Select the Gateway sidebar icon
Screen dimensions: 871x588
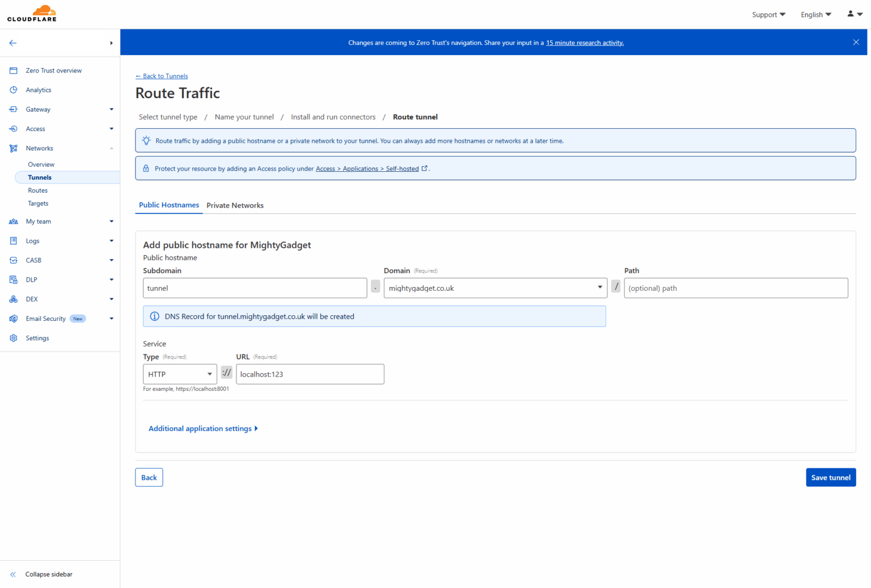coord(13,109)
